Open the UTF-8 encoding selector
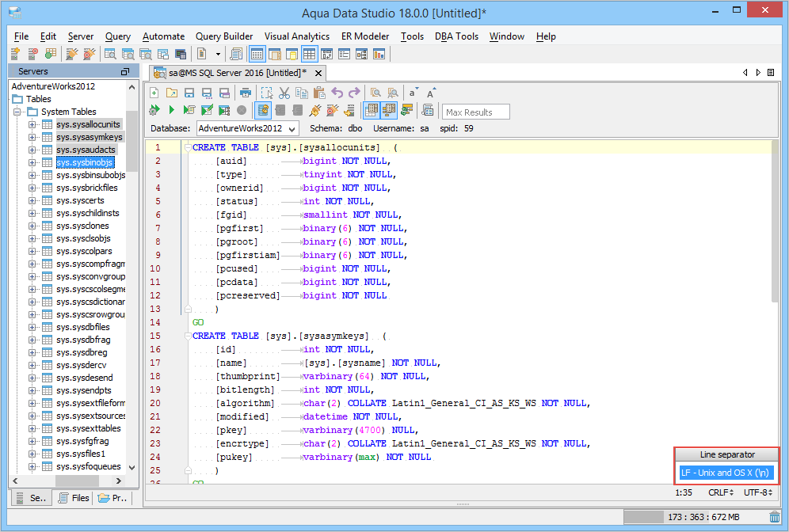 click(760, 492)
